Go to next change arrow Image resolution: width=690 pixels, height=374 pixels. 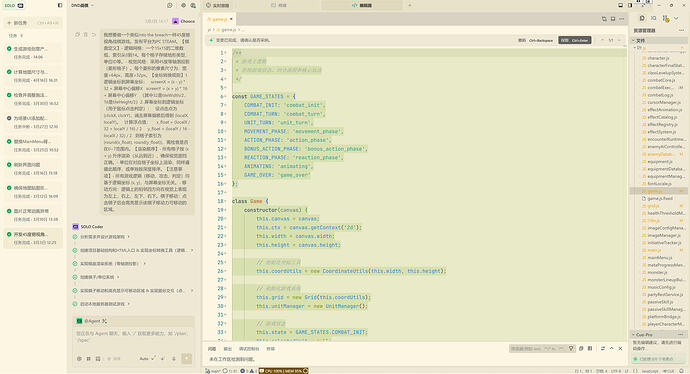[x=619, y=40]
